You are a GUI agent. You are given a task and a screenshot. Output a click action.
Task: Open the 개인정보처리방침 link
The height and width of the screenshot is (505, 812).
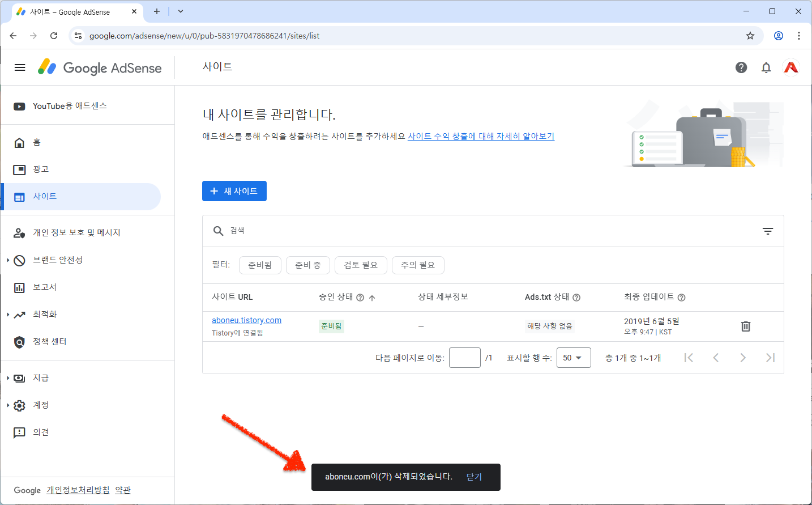78,490
